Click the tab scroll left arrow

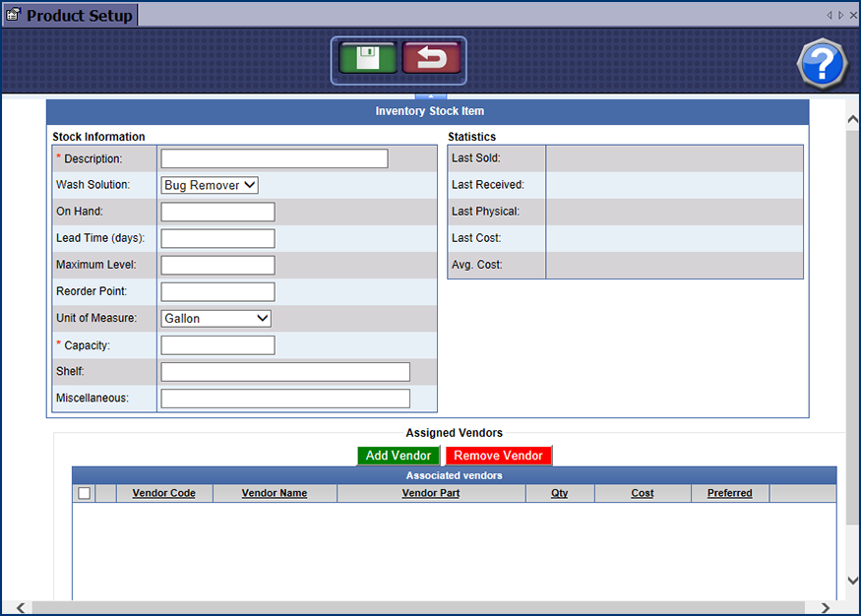(x=830, y=16)
